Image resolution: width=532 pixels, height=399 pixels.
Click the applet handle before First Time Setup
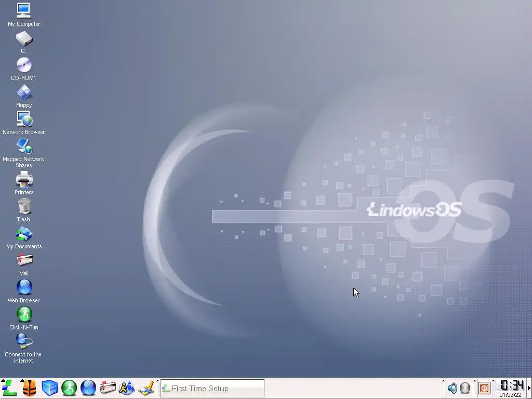coord(157,388)
